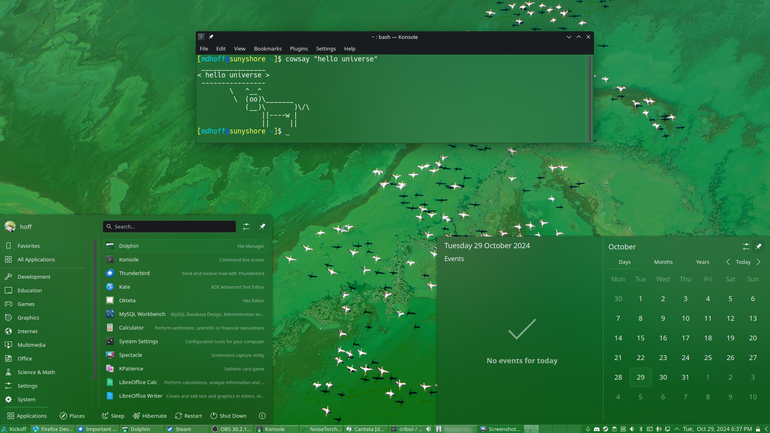Pin the application launcher open
The width and height of the screenshot is (770, 433).
pos(262,226)
